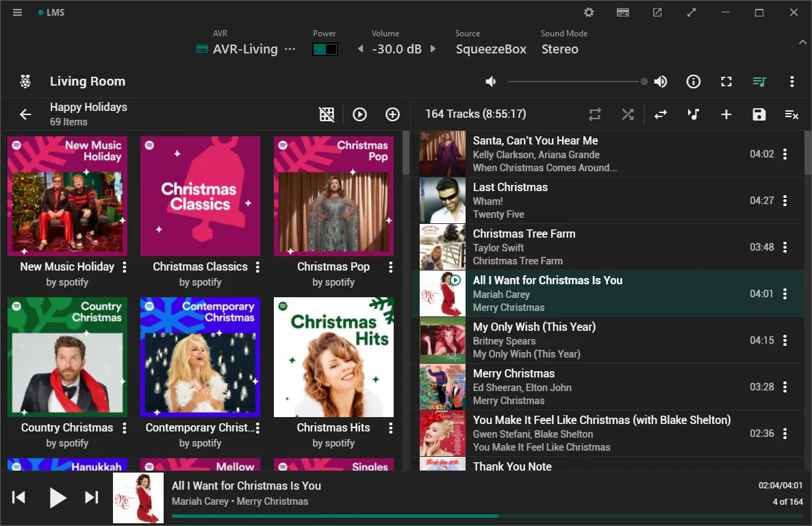Open menu for Christmas Hits
This screenshot has width=812, height=526.
tap(390, 428)
